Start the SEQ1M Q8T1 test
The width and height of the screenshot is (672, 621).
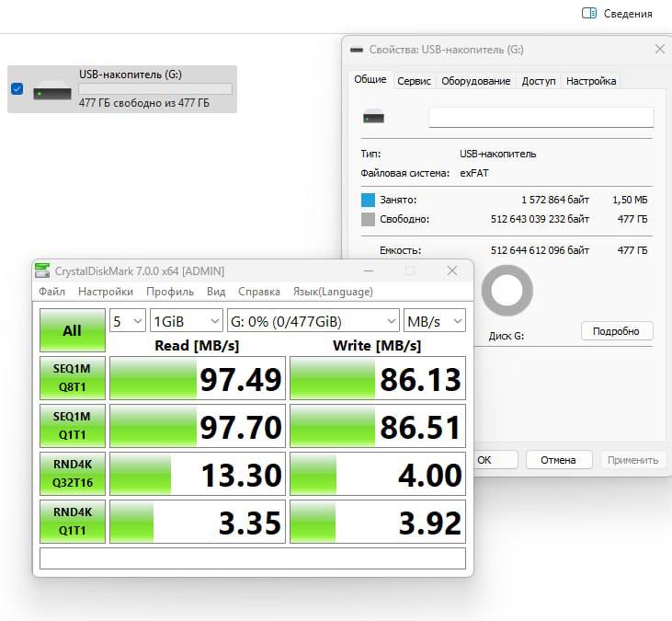(73, 378)
